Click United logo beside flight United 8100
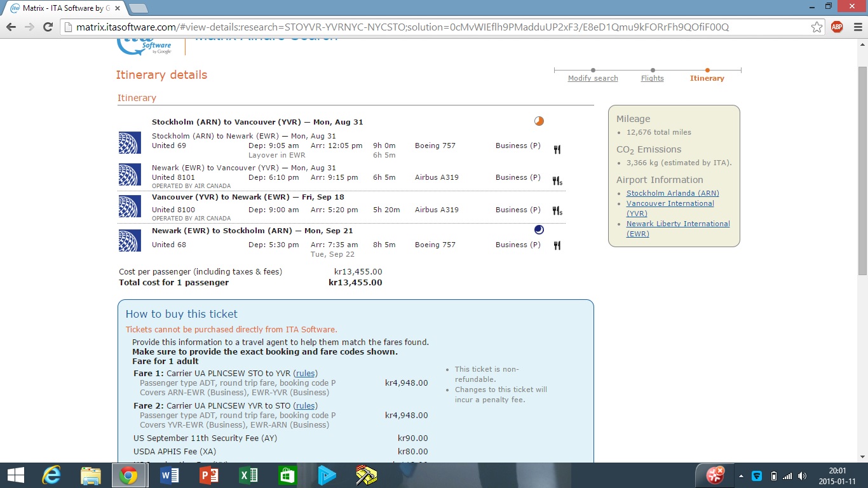Viewport: 868px width, 488px height. [130, 206]
